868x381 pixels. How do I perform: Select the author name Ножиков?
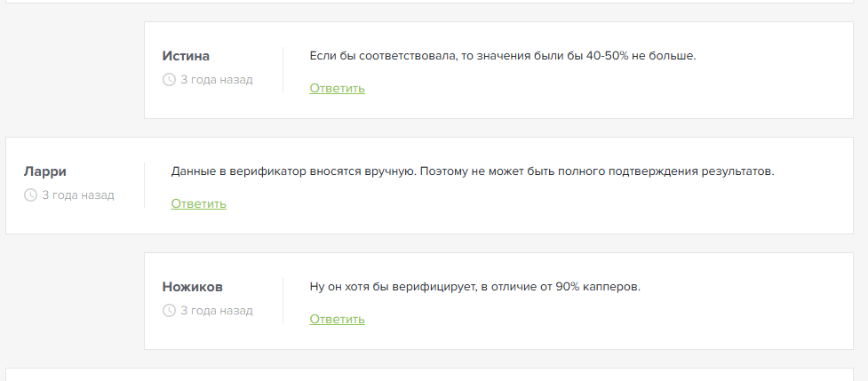click(192, 287)
